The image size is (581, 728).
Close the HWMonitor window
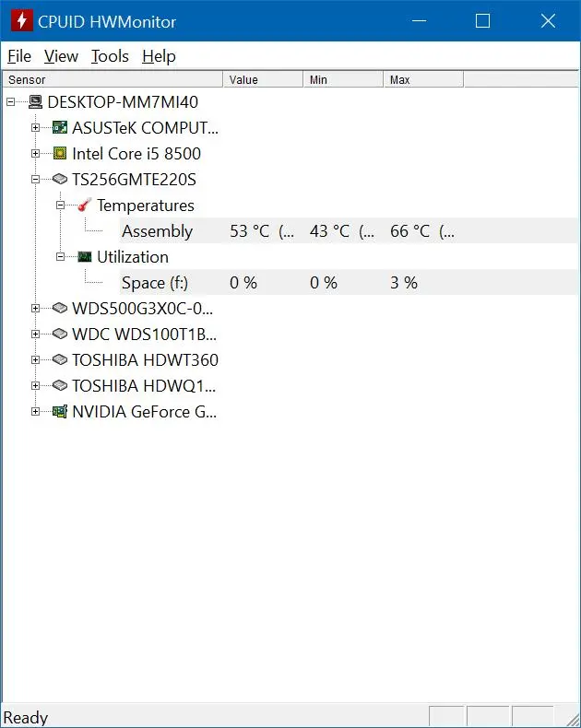point(548,21)
